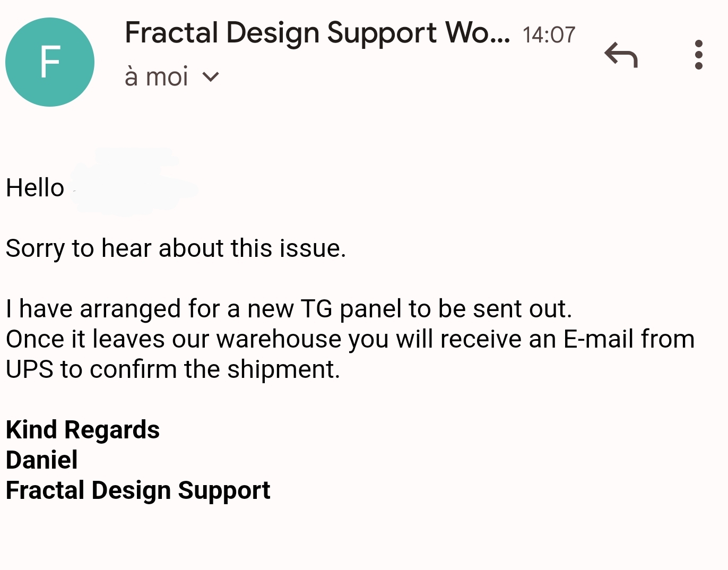Click the sentence about the new TG panel

pyautogui.click(x=289, y=309)
